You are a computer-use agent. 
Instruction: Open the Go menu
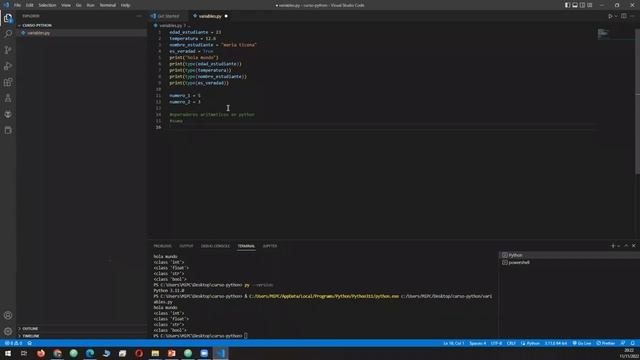click(x=78, y=5)
